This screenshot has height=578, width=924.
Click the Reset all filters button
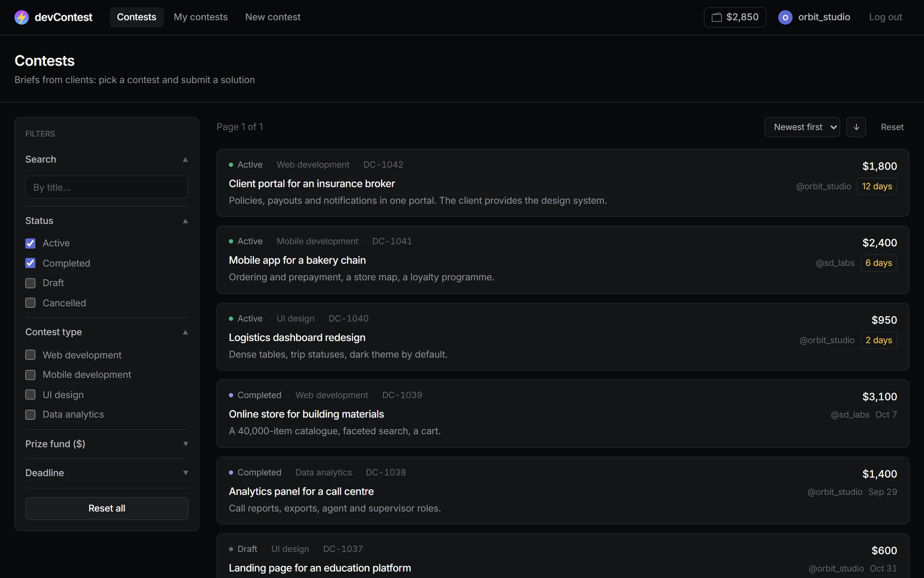point(107,508)
